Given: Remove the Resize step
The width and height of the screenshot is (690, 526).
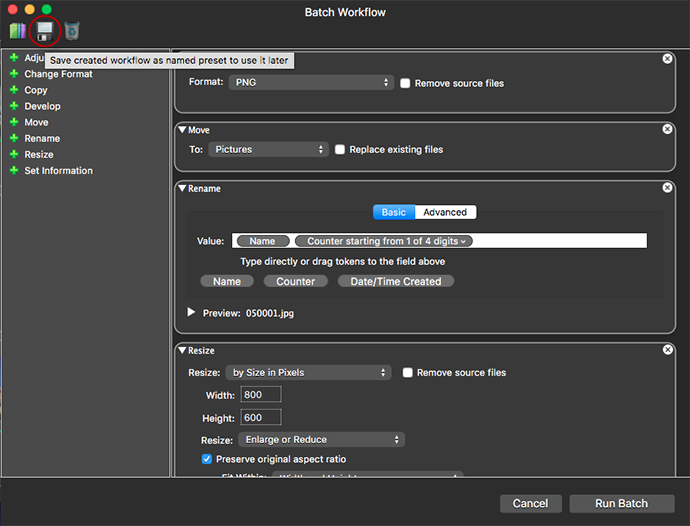Looking at the screenshot, I should click(667, 349).
